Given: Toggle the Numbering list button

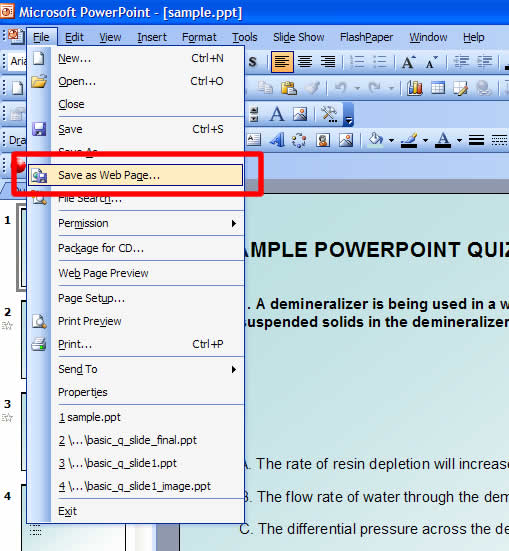Looking at the screenshot, I should (357, 62).
